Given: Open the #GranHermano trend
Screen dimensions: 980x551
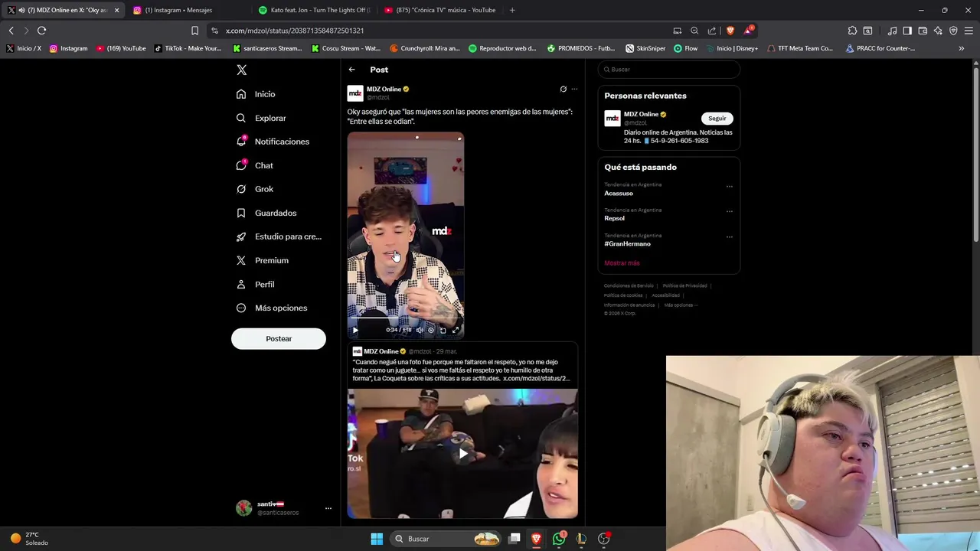Looking at the screenshot, I should point(627,244).
